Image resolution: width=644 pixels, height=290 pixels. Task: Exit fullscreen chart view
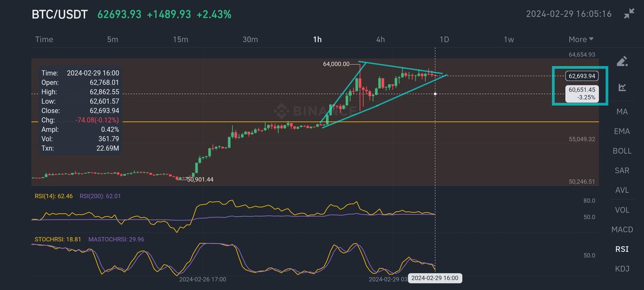point(629,15)
